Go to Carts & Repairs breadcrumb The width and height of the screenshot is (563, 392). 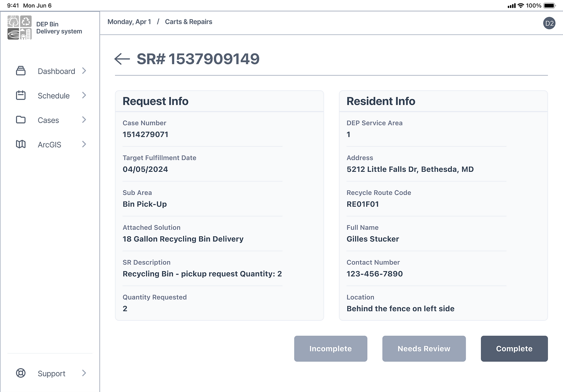pos(188,22)
